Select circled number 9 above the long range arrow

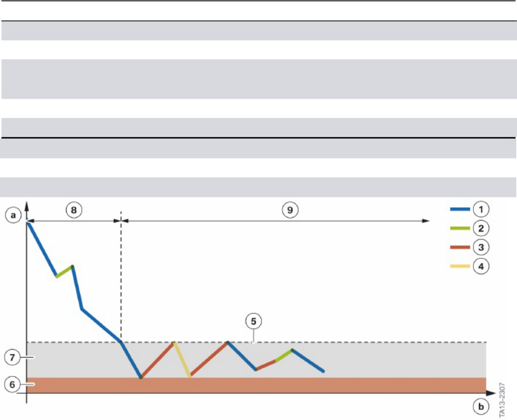[290, 210]
